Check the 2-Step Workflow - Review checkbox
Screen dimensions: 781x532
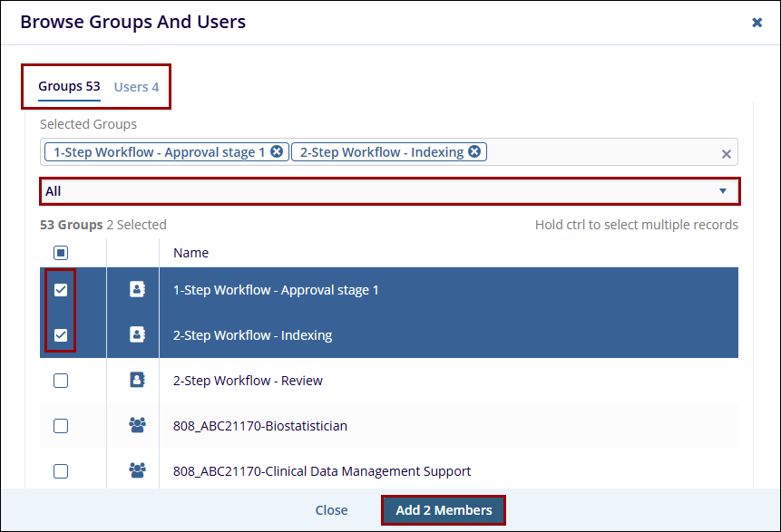(61, 381)
